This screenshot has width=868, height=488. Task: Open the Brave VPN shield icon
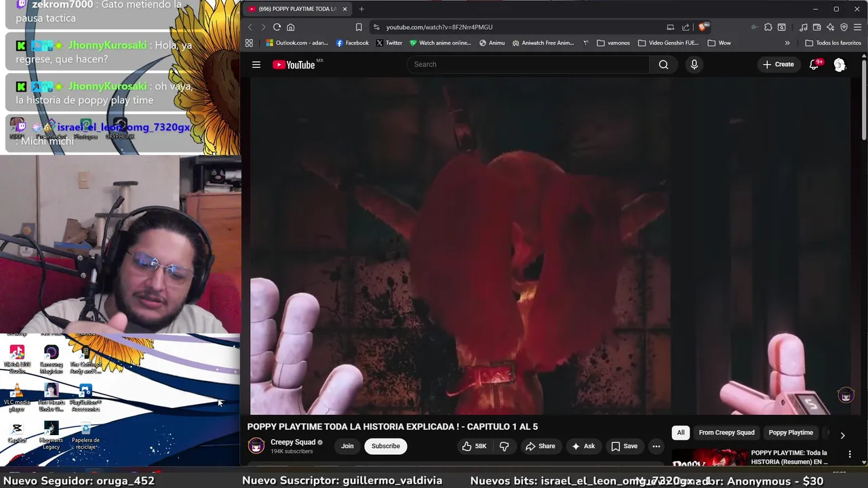point(844,27)
